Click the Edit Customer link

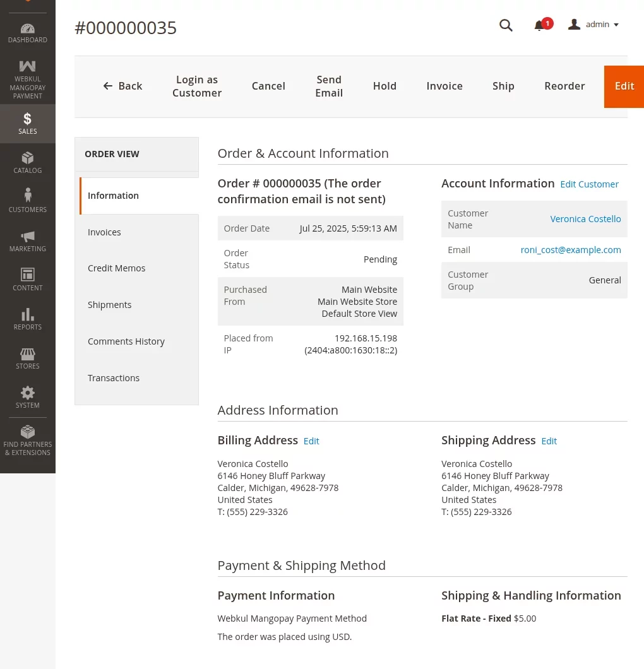(x=589, y=184)
